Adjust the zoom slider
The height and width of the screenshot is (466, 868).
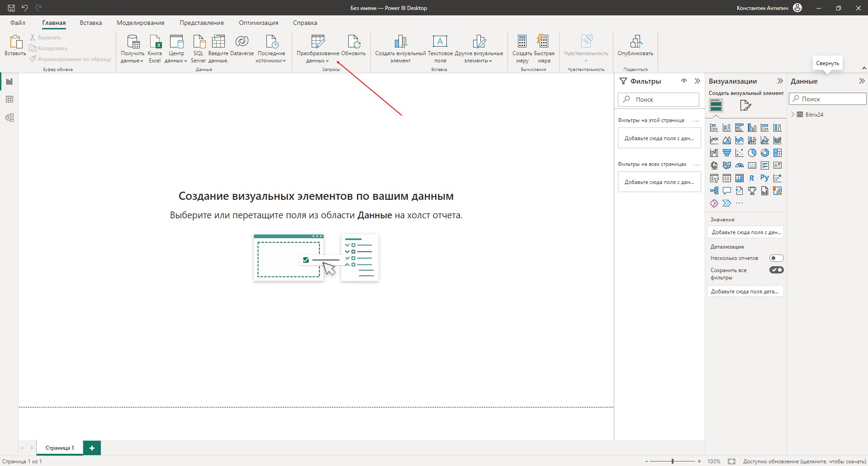(x=673, y=461)
